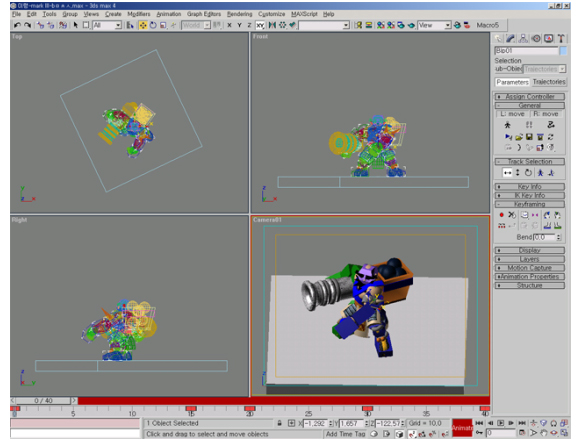Click Add Time Tag
The height and width of the screenshot is (447, 577).
tap(346, 434)
